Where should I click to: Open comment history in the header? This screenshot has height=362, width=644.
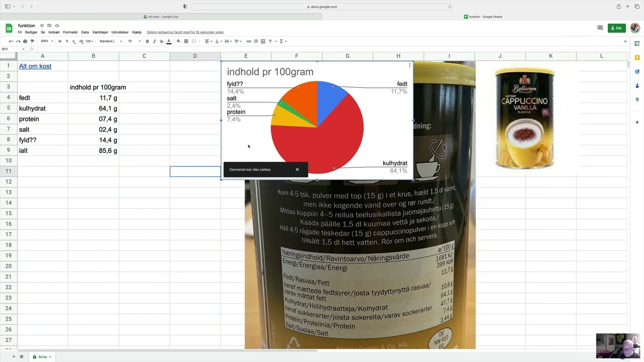600,28
